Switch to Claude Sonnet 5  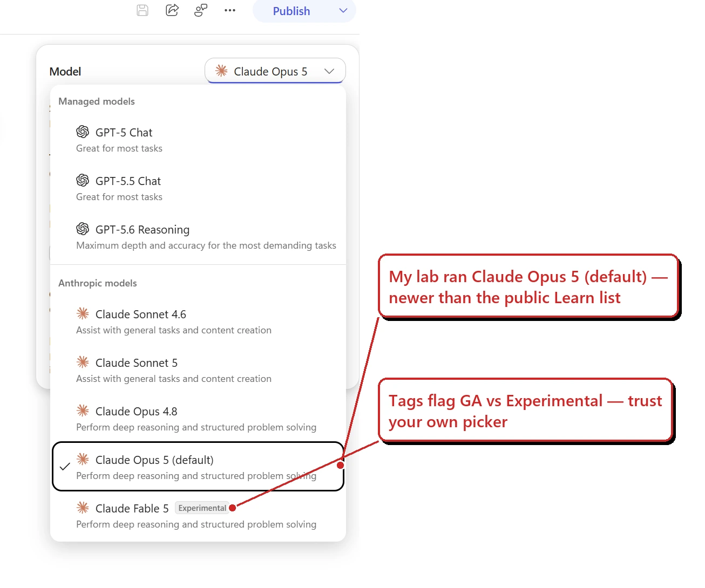pyautogui.click(x=198, y=370)
